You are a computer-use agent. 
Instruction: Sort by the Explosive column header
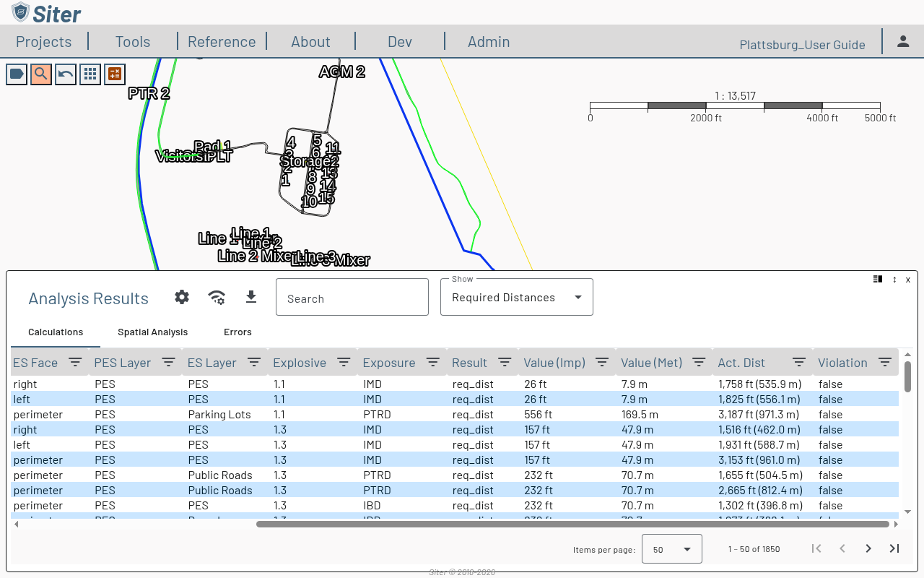(x=300, y=363)
